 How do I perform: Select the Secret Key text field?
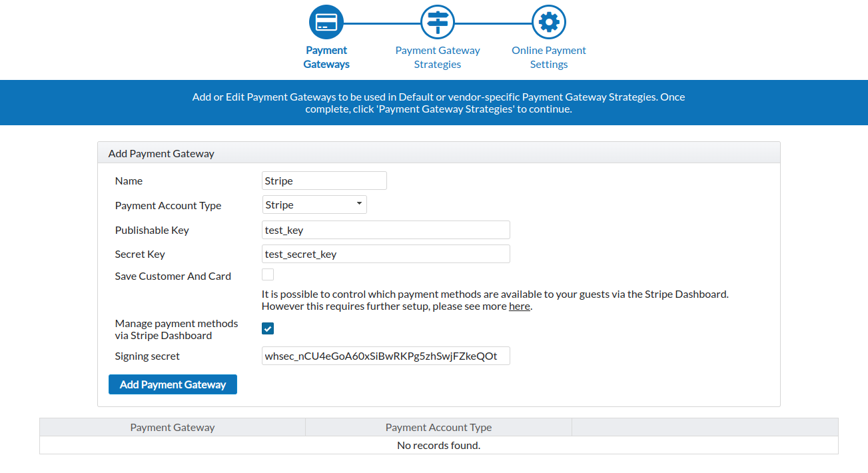click(386, 254)
